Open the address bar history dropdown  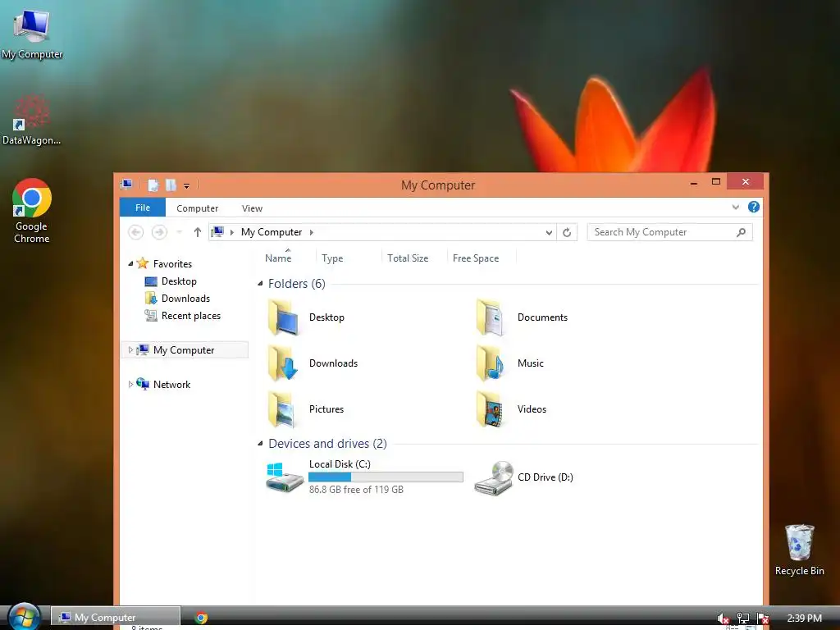549,232
